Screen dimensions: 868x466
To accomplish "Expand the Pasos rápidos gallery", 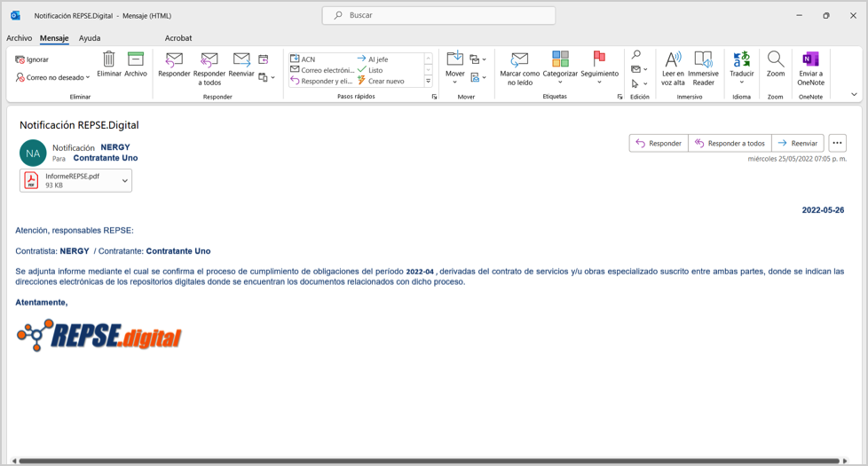I will point(428,82).
